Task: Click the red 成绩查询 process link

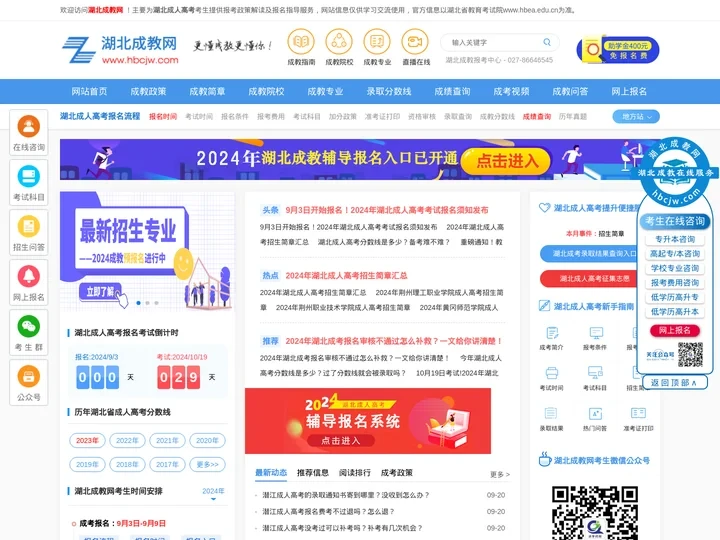Action: point(536,117)
